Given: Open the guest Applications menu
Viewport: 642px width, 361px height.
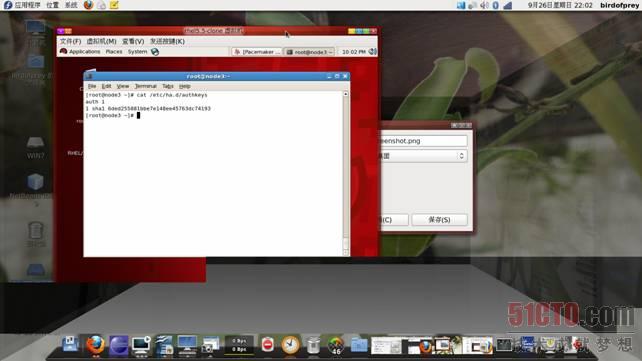Looking at the screenshot, I should tap(80, 52).
